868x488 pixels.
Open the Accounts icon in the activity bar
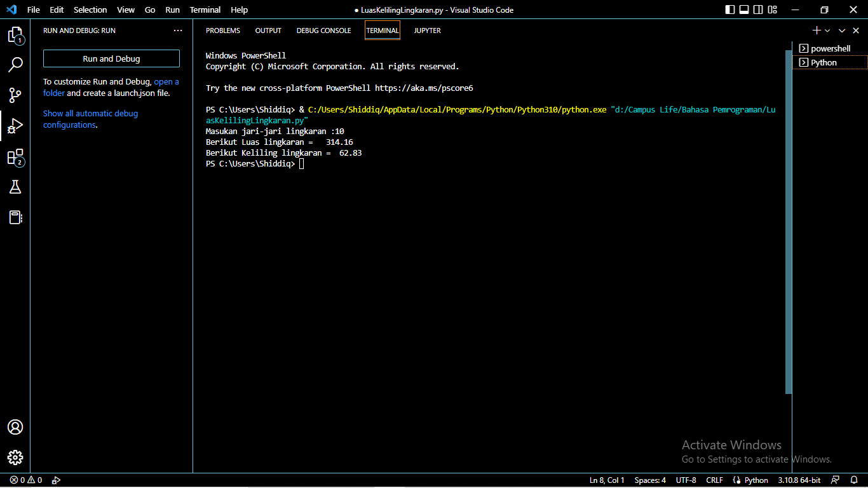(15, 427)
